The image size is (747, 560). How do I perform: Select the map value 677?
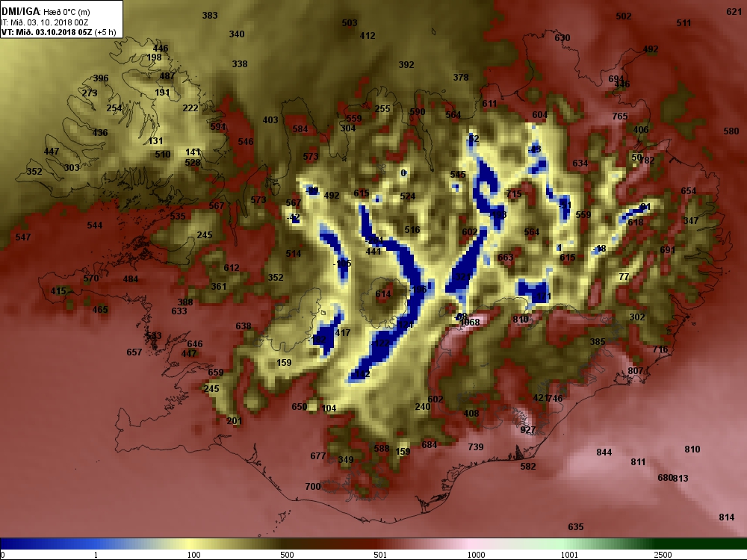(x=317, y=455)
